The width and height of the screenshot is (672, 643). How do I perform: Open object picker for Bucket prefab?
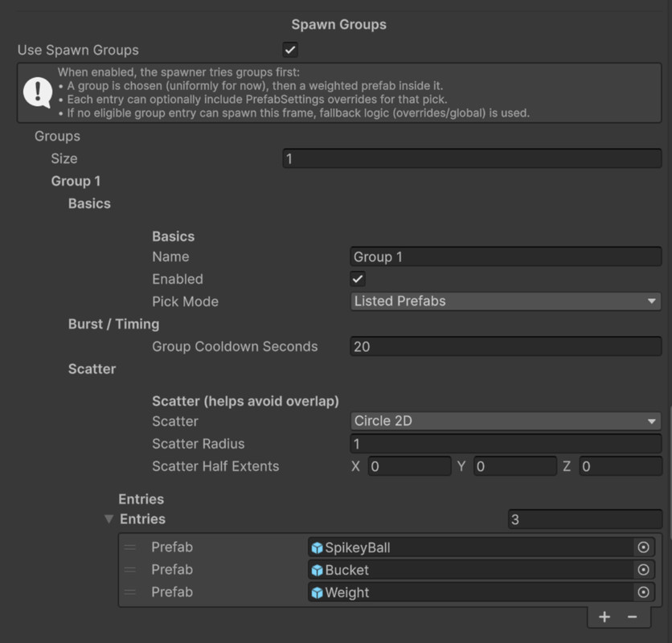(x=643, y=570)
